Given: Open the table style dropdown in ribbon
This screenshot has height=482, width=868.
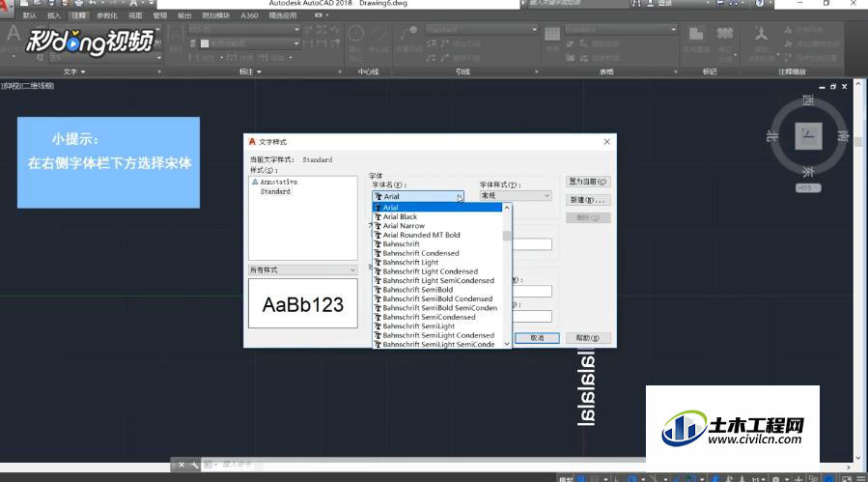Looking at the screenshot, I should (x=621, y=29).
